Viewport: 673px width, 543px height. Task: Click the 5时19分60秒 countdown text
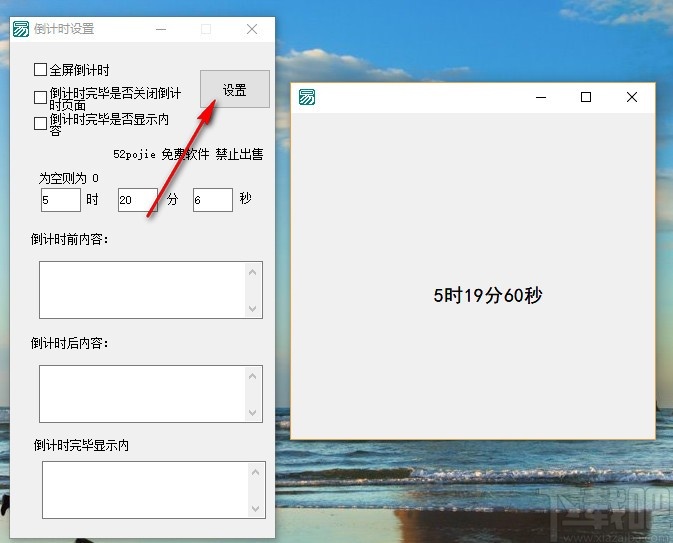click(488, 295)
